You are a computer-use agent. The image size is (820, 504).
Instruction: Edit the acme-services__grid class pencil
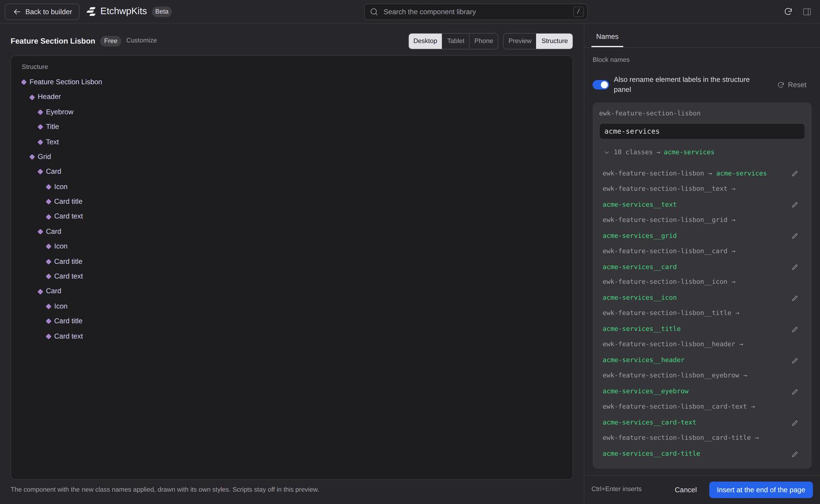pyautogui.click(x=795, y=236)
